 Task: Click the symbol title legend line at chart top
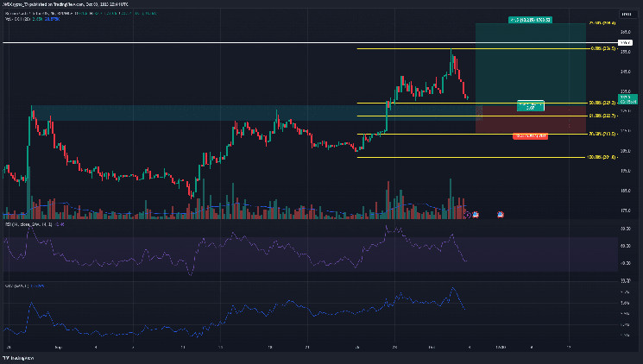(x=80, y=14)
